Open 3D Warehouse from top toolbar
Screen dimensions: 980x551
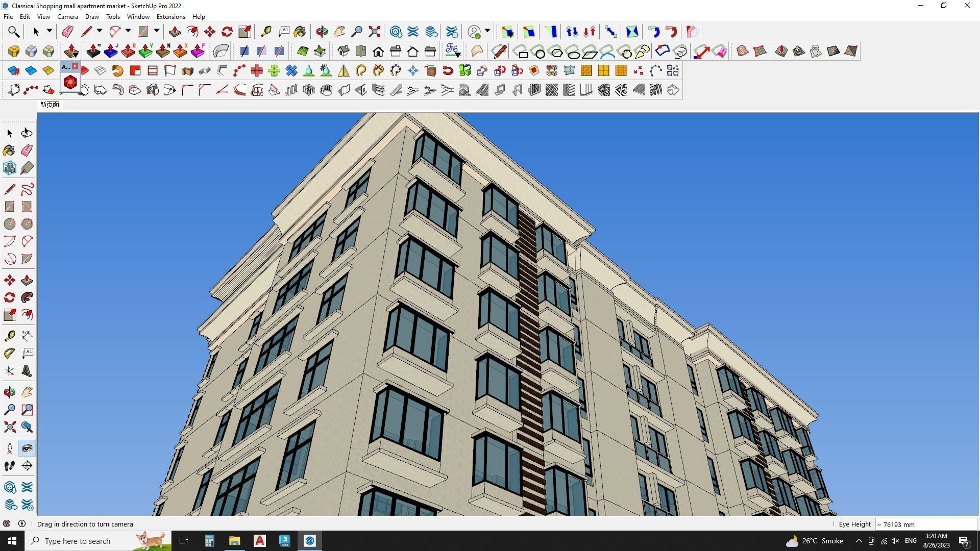(396, 32)
